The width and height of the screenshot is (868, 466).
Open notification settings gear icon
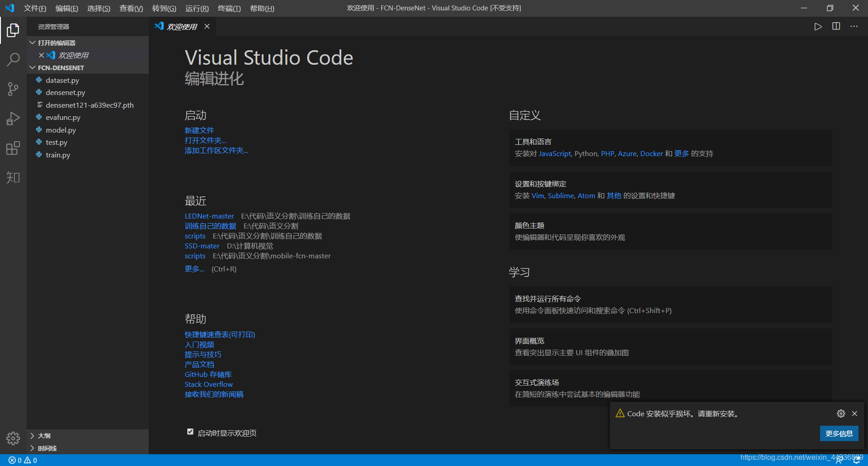841,414
